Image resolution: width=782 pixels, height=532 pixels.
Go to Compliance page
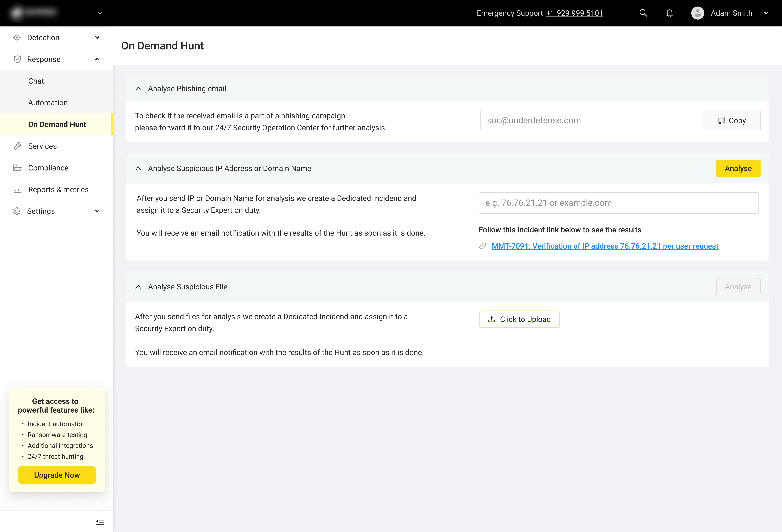(56, 168)
